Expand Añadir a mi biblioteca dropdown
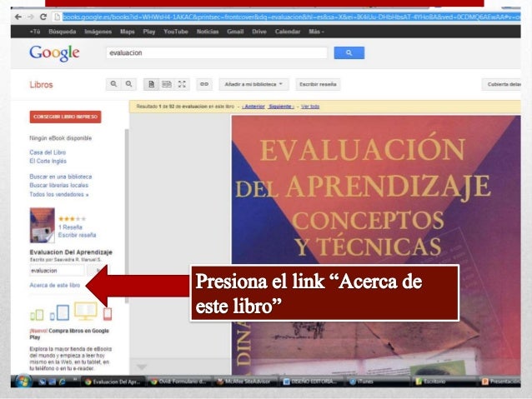Image resolution: width=532 pixels, height=399 pixels. [x=253, y=84]
